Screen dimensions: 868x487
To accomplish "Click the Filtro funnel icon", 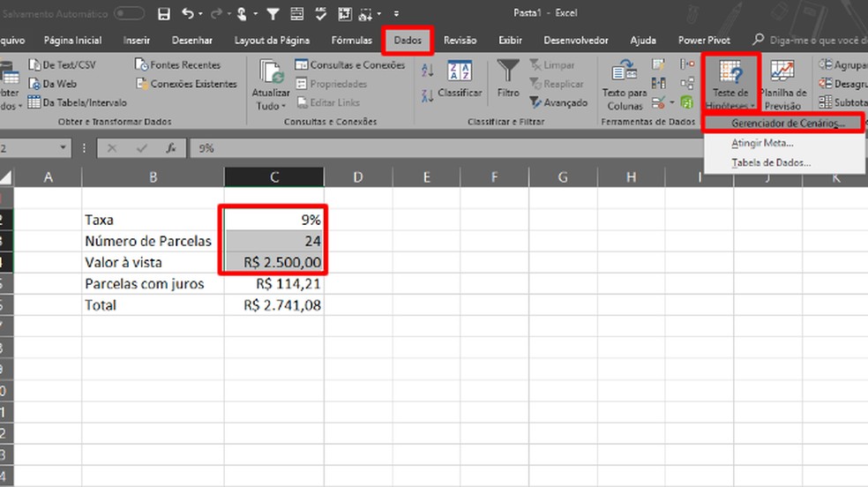I will click(507, 71).
